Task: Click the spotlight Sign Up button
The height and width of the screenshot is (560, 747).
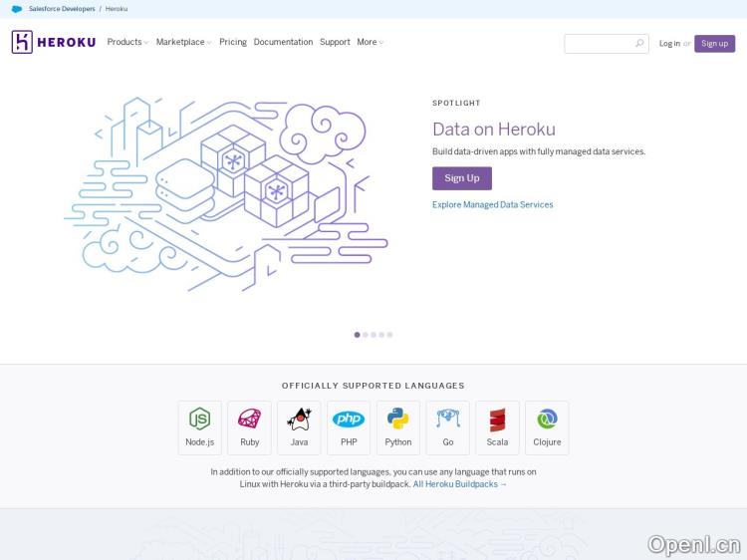Action: 461,178
